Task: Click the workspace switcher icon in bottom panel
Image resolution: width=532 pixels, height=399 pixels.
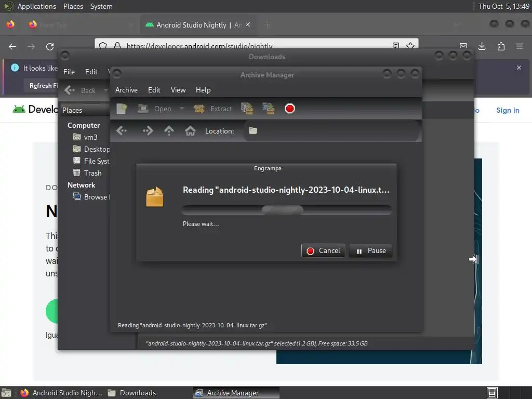Action: [x=492, y=393]
